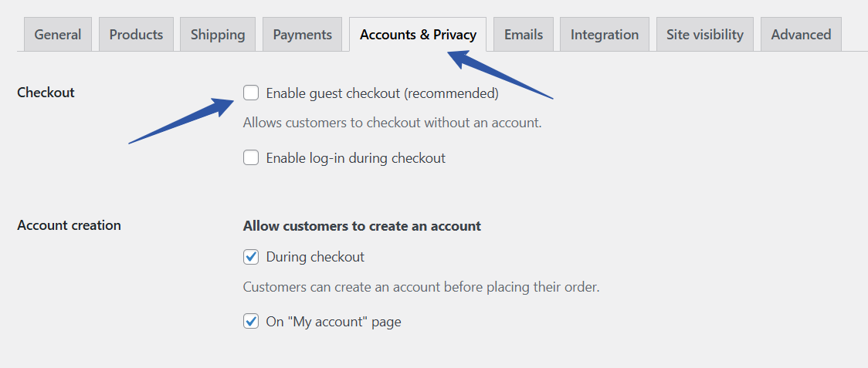Uncheck the During checkout checkbox
Screen dimensions: 868x368
tap(251, 257)
